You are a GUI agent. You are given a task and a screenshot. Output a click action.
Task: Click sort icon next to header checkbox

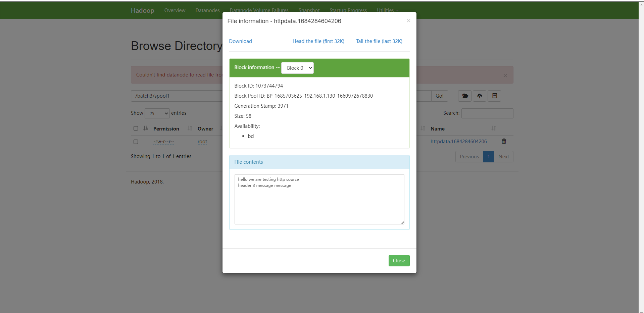tap(146, 128)
